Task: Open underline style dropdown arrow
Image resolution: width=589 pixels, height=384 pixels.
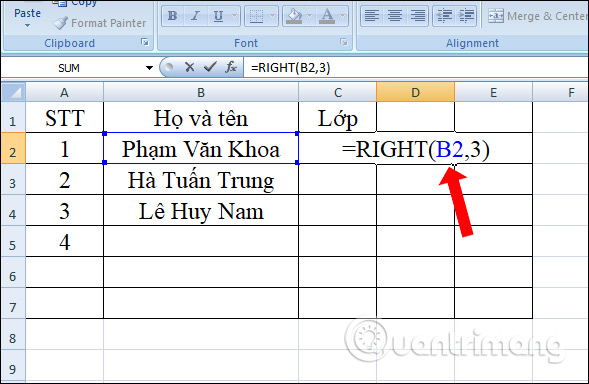Action: tap(234, 16)
